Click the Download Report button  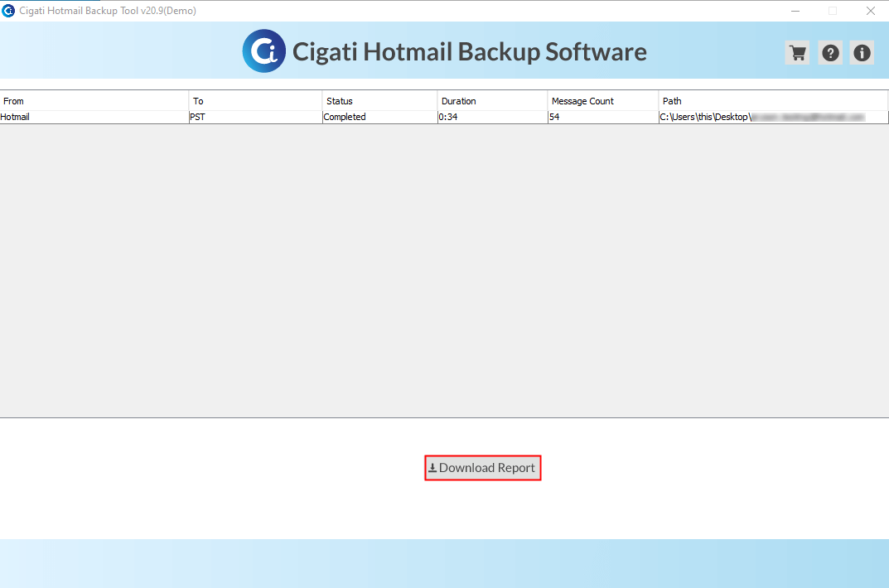pos(482,468)
